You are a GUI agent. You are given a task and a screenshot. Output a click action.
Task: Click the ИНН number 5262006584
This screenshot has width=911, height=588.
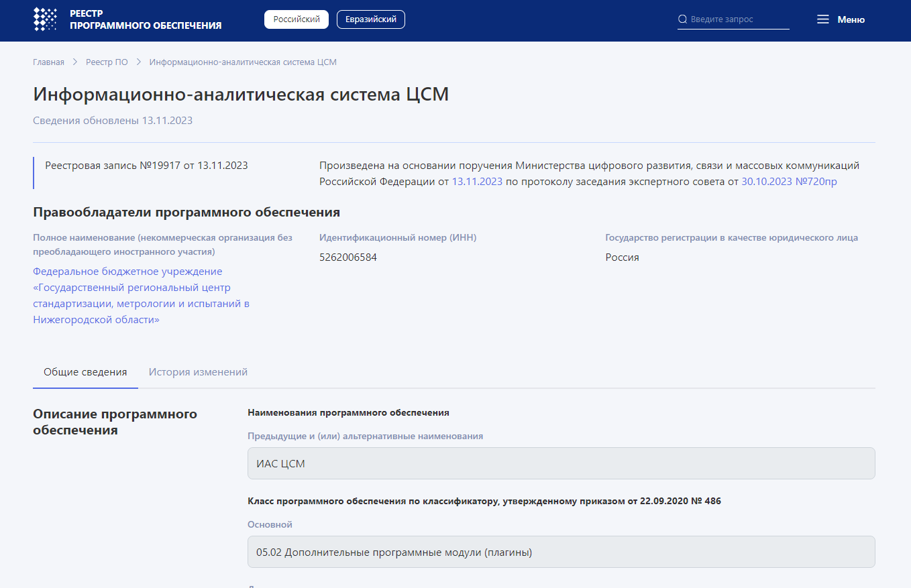pos(348,257)
